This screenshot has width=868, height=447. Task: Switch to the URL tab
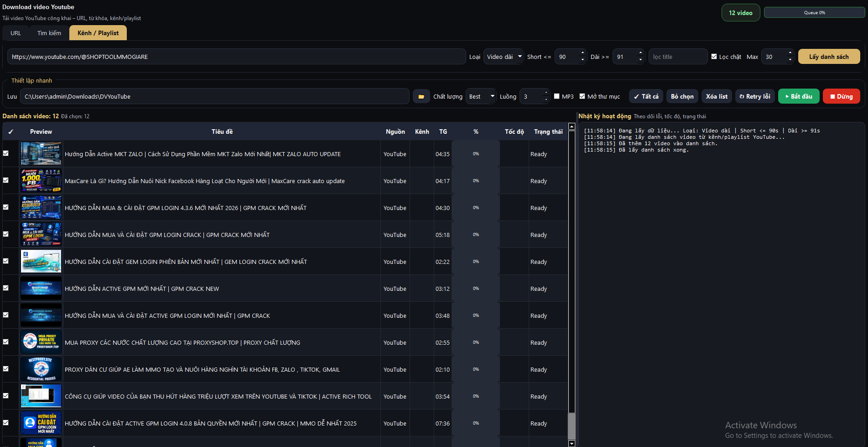16,33
